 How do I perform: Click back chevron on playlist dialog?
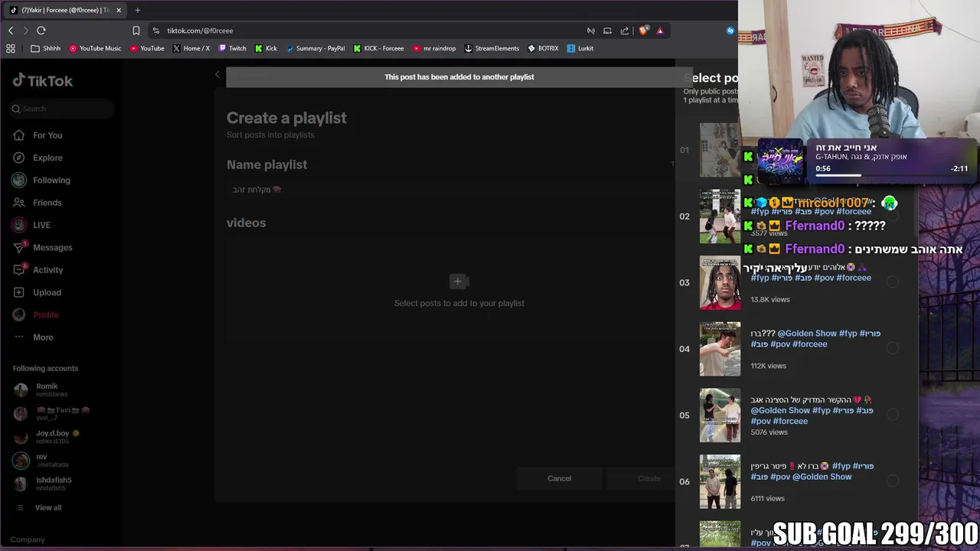coord(217,74)
